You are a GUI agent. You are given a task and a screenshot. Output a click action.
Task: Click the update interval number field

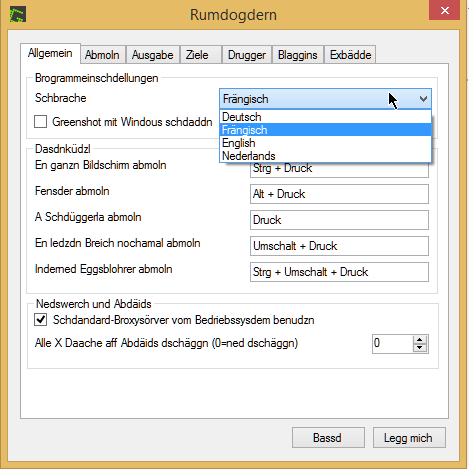(392, 344)
